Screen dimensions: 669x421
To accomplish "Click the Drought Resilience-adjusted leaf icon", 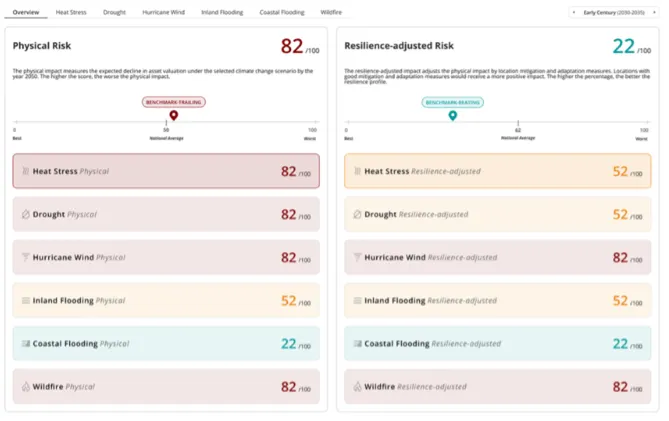I will tap(357, 214).
